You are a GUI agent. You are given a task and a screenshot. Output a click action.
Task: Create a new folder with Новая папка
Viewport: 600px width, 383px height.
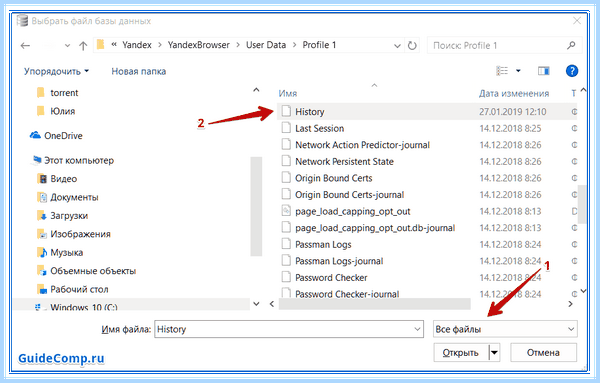[x=139, y=71]
